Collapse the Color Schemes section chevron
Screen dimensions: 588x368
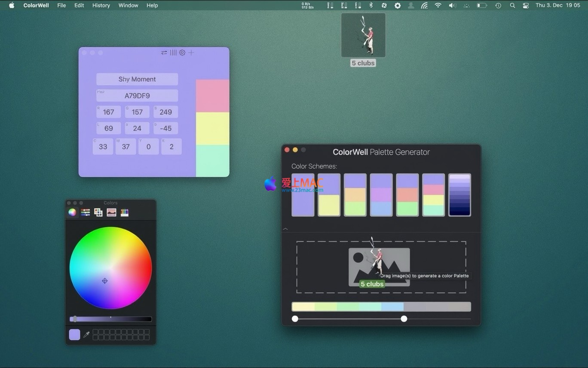tap(285, 229)
